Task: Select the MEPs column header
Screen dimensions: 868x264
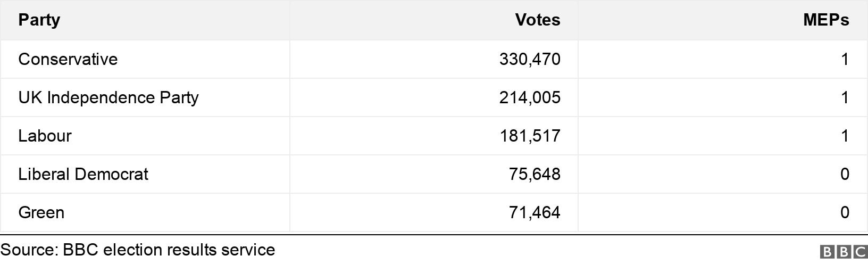Action: pos(826,20)
